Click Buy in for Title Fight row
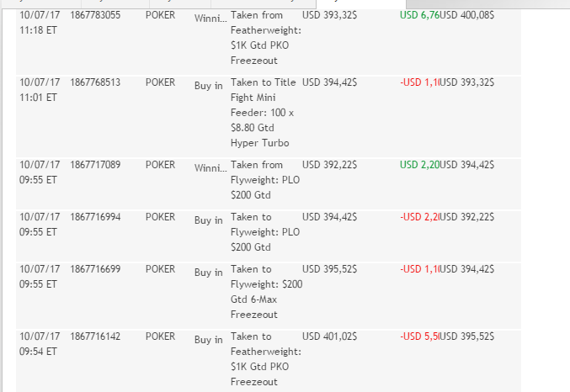 click(208, 85)
